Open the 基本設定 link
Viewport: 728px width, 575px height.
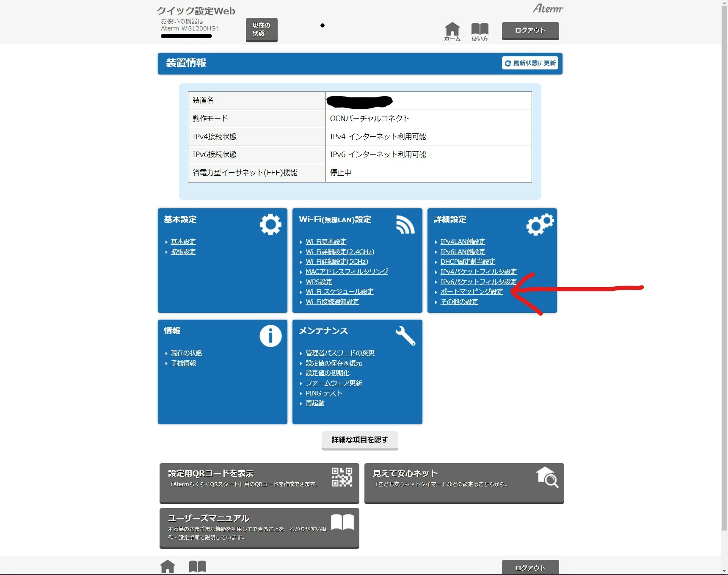click(x=183, y=242)
